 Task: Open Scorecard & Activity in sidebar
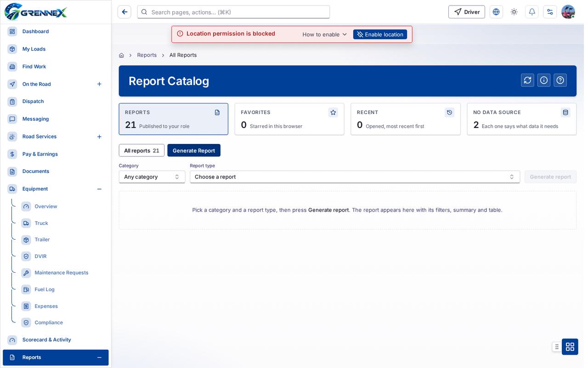(56, 340)
